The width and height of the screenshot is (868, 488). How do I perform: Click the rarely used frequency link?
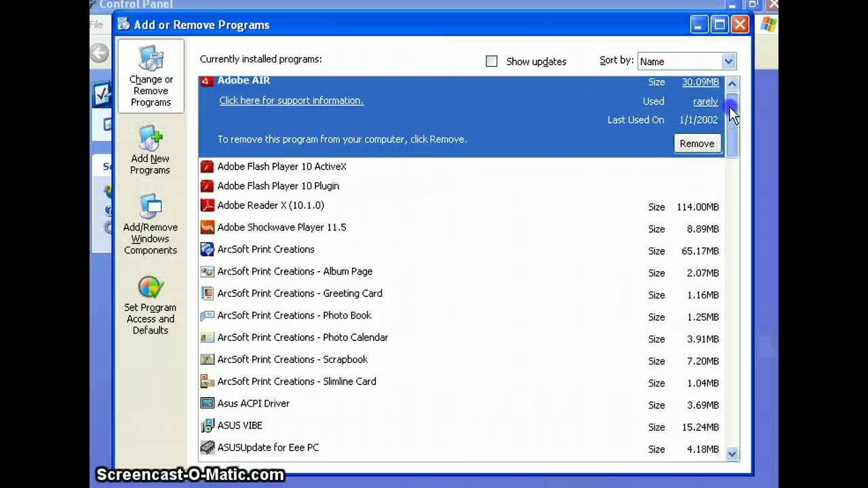(x=705, y=102)
